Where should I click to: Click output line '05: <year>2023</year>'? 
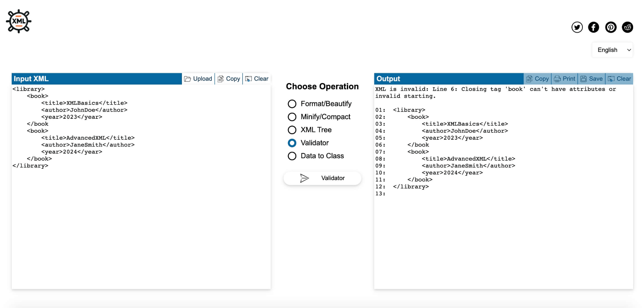[x=429, y=138]
